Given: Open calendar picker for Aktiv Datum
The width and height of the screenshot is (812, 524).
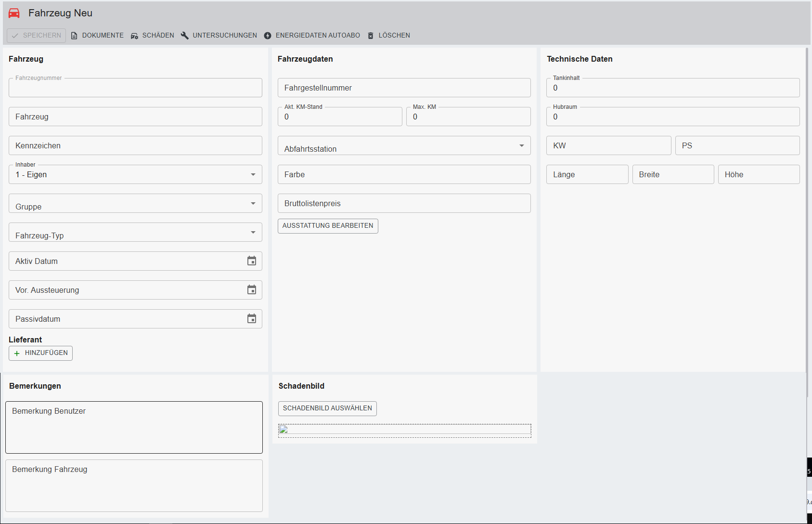Looking at the screenshot, I should 251,261.
